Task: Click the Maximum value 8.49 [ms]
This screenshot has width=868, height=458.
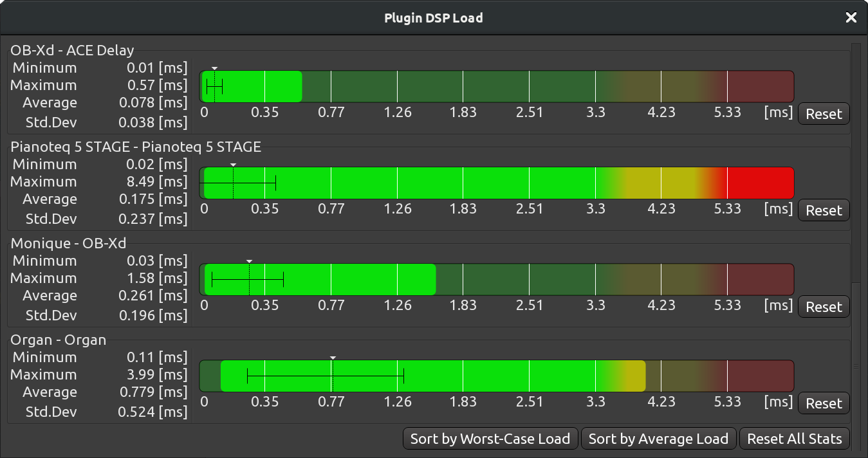Action: pos(157,182)
